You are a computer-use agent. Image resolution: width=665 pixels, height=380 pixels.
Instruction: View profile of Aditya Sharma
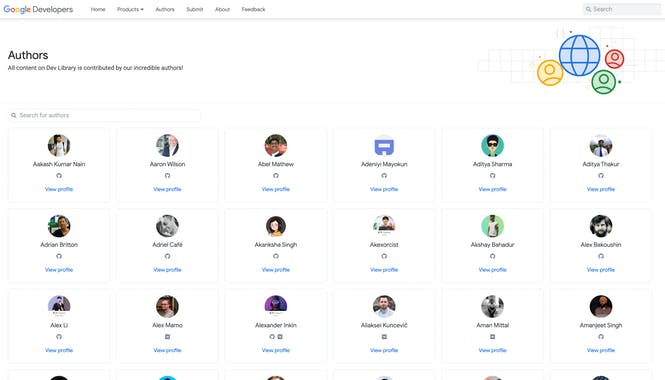click(492, 189)
